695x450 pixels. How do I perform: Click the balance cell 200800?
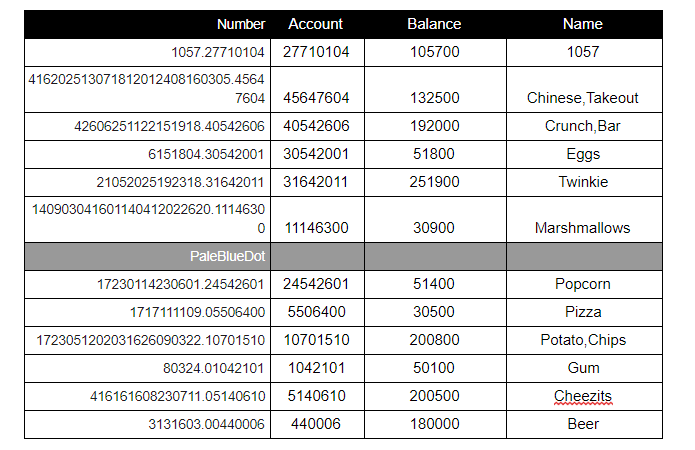tap(435, 340)
